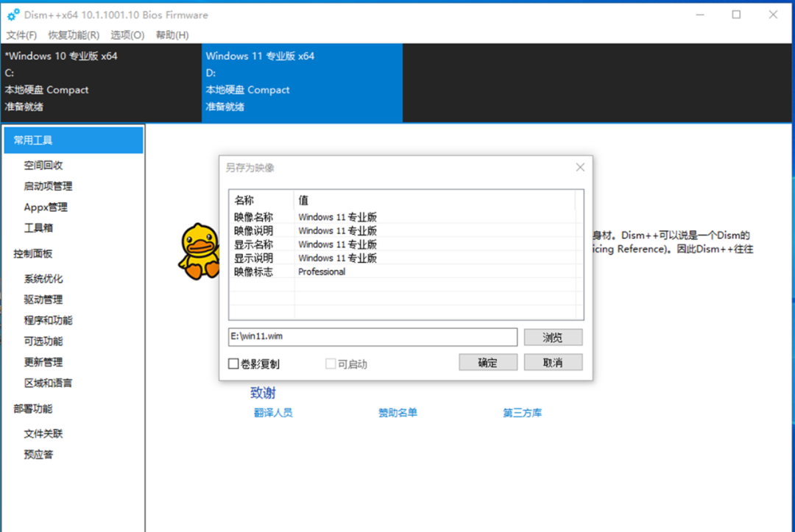Enable the 卷影复制 checkbox
Image resolution: width=795 pixels, height=532 pixels.
(233, 363)
